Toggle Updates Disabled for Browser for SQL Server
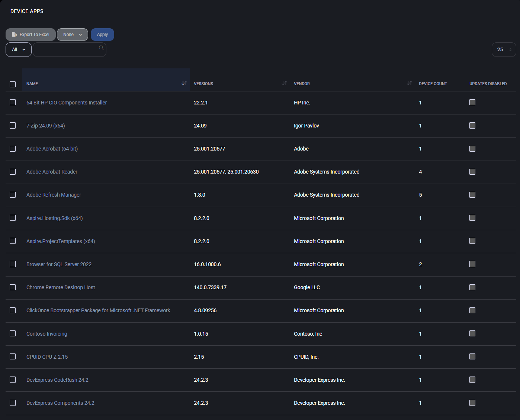Image resolution: width=520 pixels, height=420 pixels. point(472,264)
